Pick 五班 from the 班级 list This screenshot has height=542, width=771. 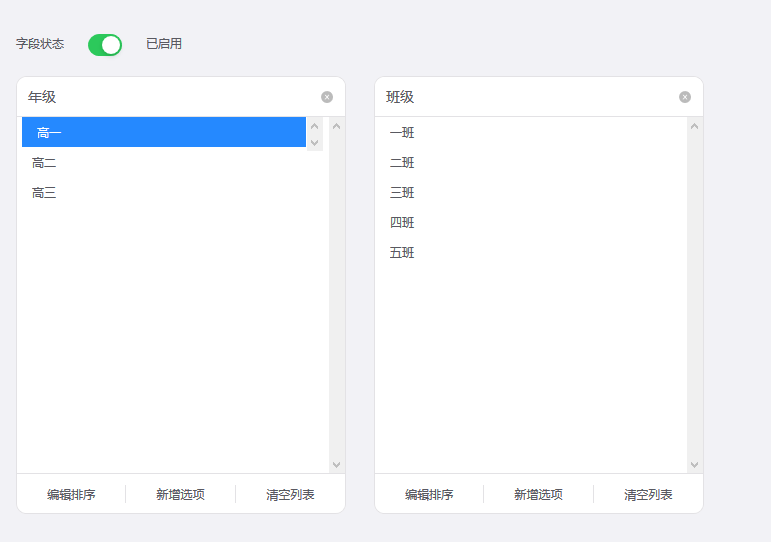531,253
